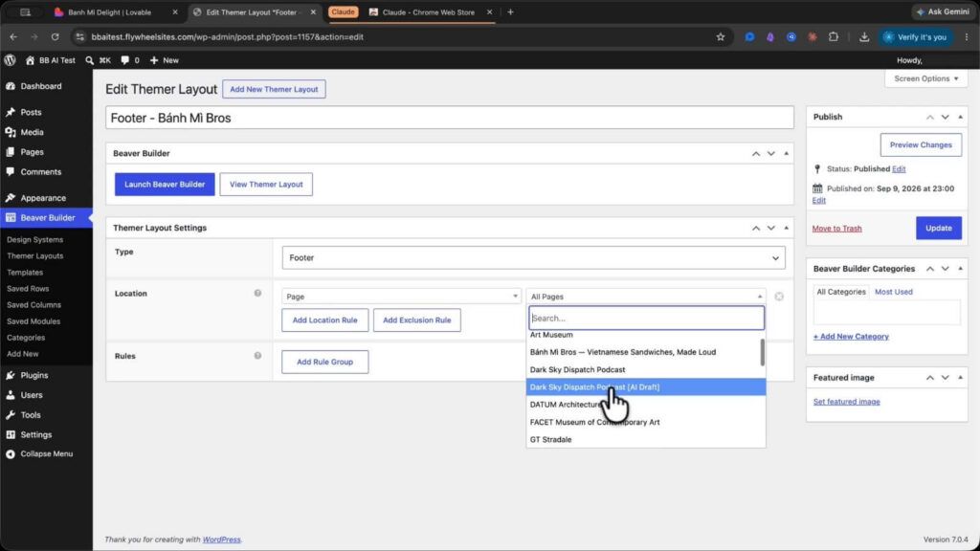Image resolution: width=980 pixels, height=551 pixels.
Task: Click Set featured image link
Action: coord(846,402)
